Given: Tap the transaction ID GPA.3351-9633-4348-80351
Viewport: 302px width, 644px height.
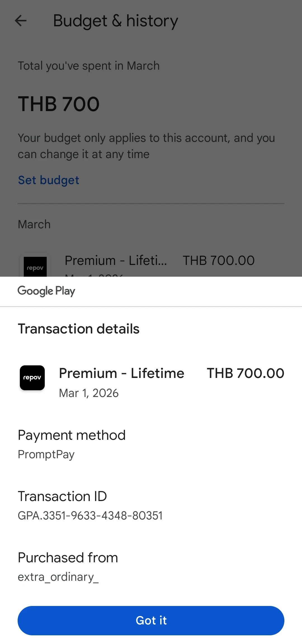Looking at the screenshot, I should point(90,515).
